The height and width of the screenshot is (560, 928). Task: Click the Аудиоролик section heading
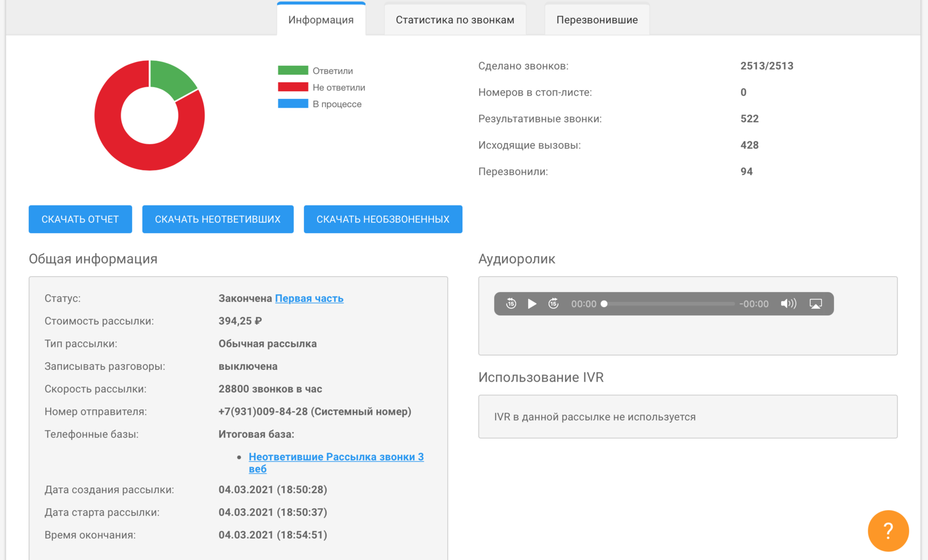pos(516,259)
